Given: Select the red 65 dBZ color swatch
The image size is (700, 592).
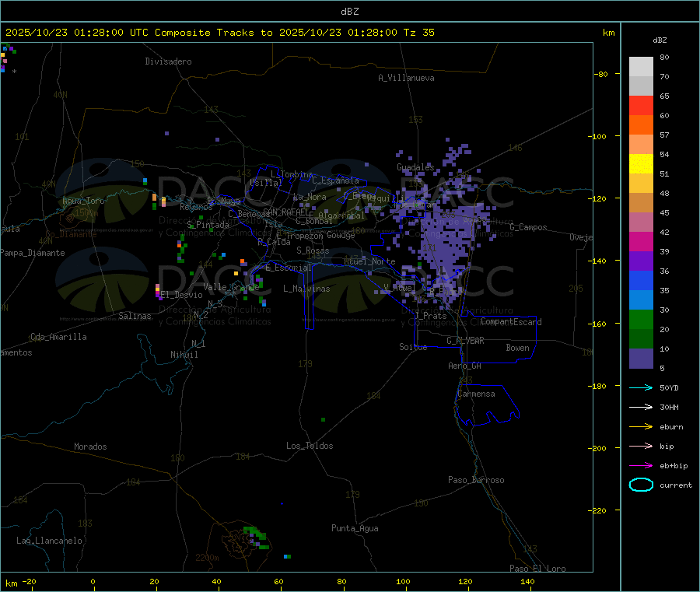Looking at the screenshot, I should coord(641,105).
